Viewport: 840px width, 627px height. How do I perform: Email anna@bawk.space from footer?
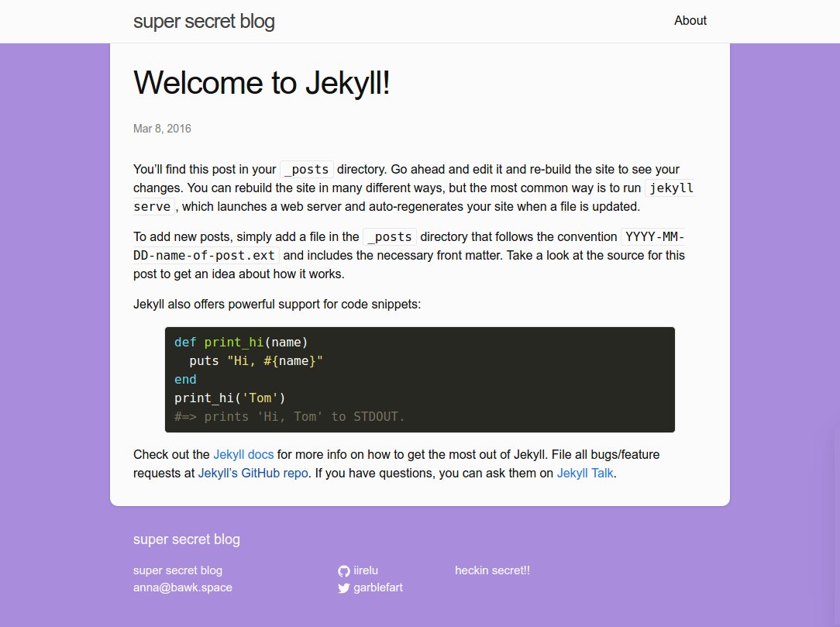[183, 587]
